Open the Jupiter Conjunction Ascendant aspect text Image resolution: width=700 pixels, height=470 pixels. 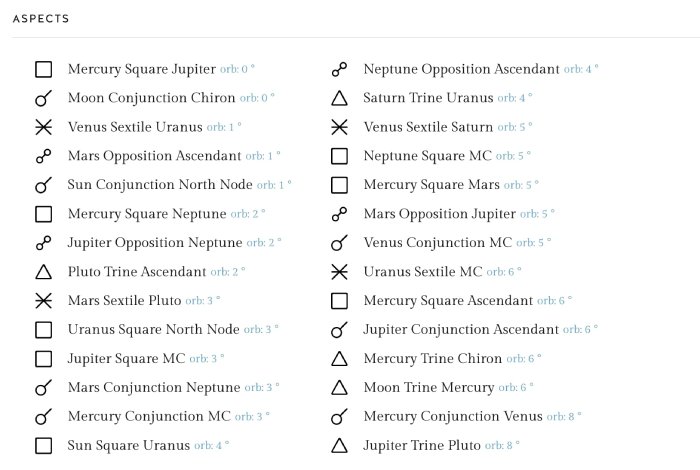point(461,329)
